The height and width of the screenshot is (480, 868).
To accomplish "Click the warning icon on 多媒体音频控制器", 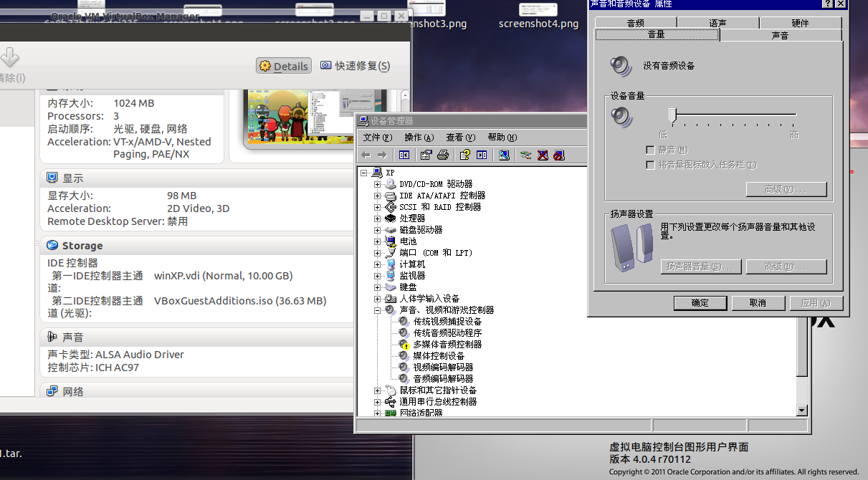I will 404,345.
